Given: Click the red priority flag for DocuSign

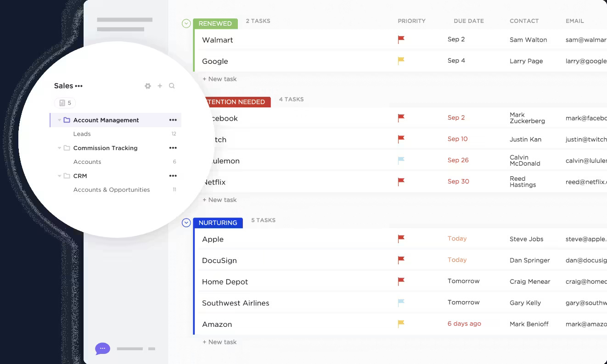Looking at the screenshot, I should click(401, 260).
